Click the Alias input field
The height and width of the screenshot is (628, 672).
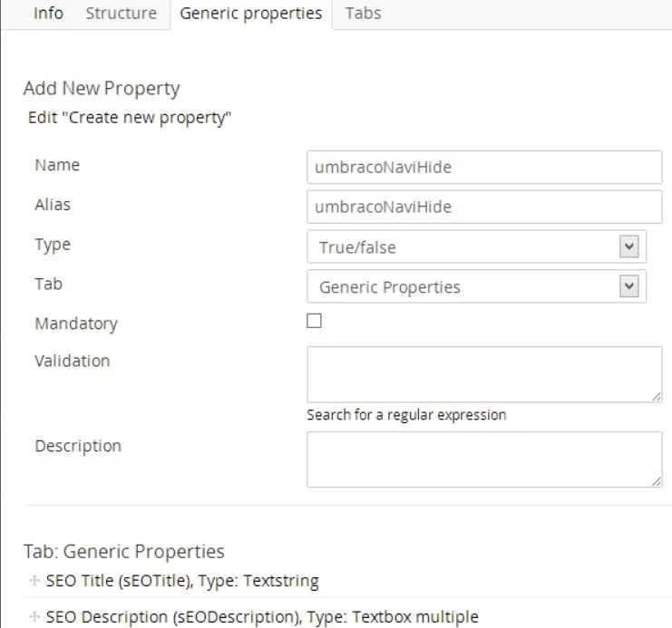pyautogui.click(x=484, y=207)
